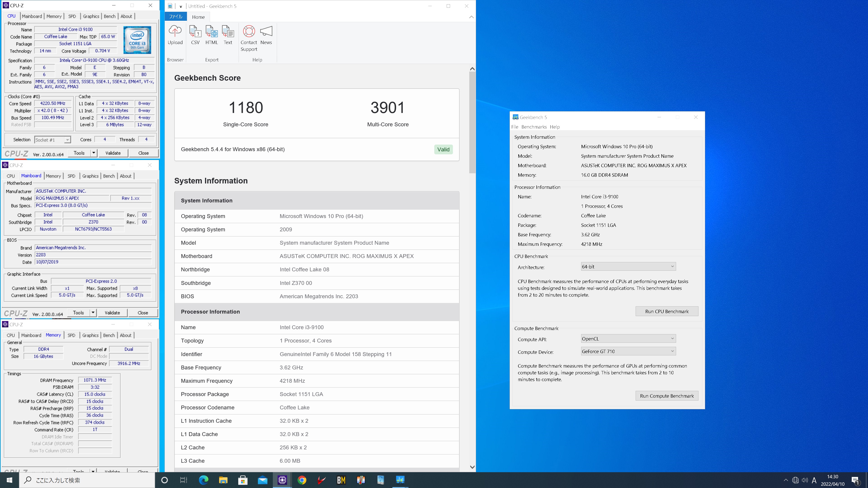Click Run CPU Benchmark button
The width and height of the screenshot is (868, 488).
(667, 311)
